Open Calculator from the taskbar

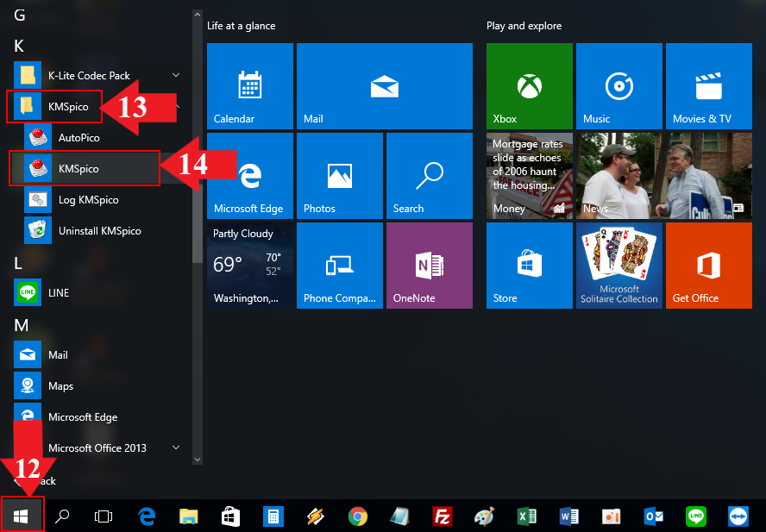(273, 516)
